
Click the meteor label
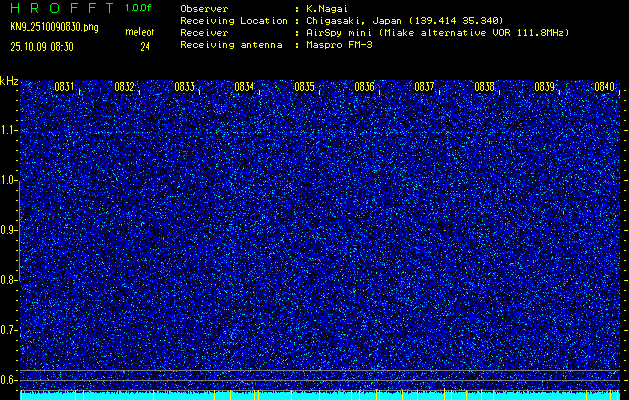point(139,33)
